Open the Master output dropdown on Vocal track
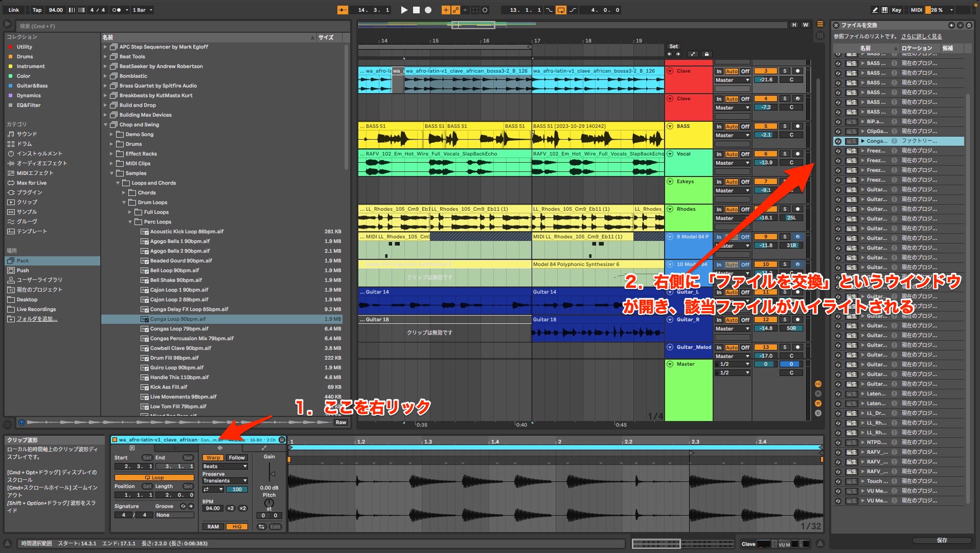 pyautogui.click(x=732, y=163)
